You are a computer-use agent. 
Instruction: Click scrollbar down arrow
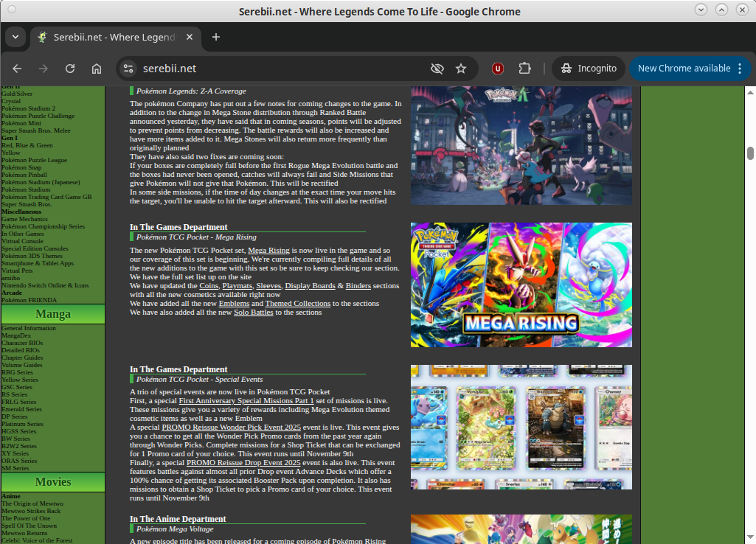click(750, 537)
